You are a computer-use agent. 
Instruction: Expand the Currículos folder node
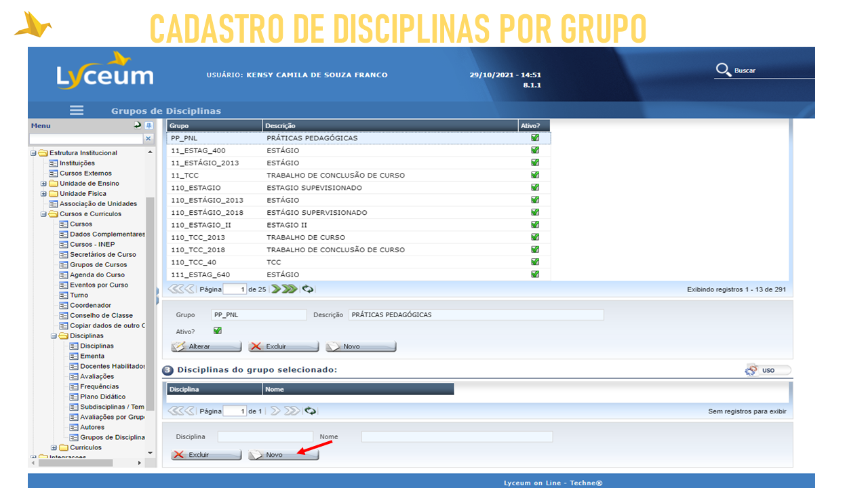point(54,447)
